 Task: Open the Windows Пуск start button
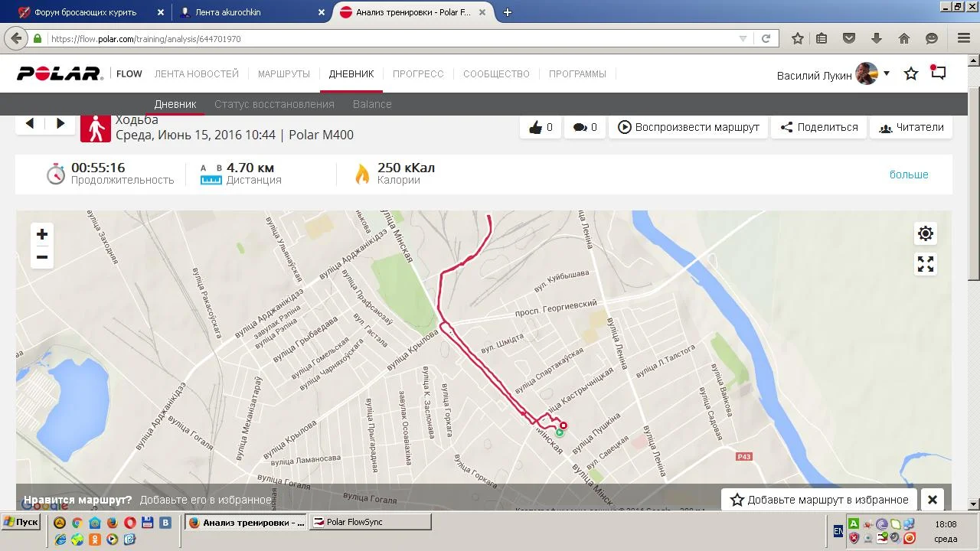[21, 522]
